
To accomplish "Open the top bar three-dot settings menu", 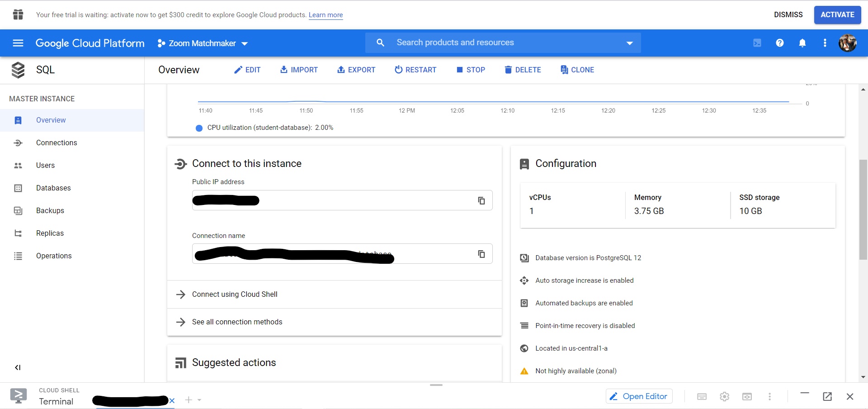I will [825, 43].
